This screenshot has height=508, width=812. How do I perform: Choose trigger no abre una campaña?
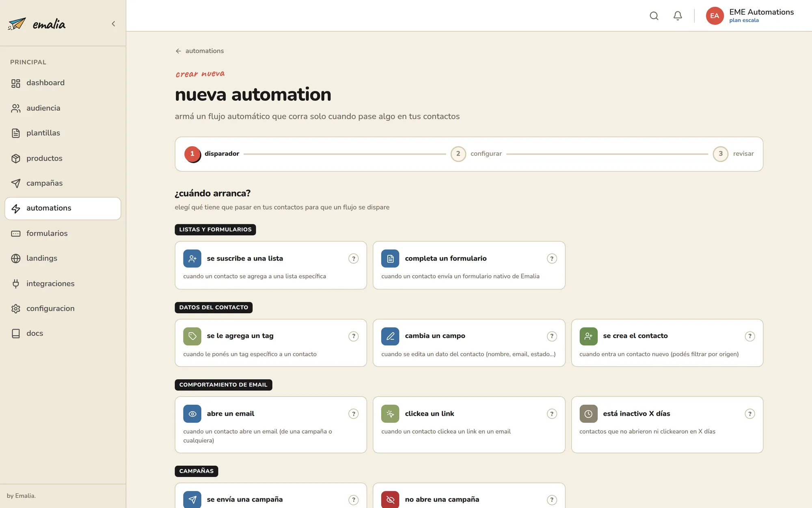469,496
